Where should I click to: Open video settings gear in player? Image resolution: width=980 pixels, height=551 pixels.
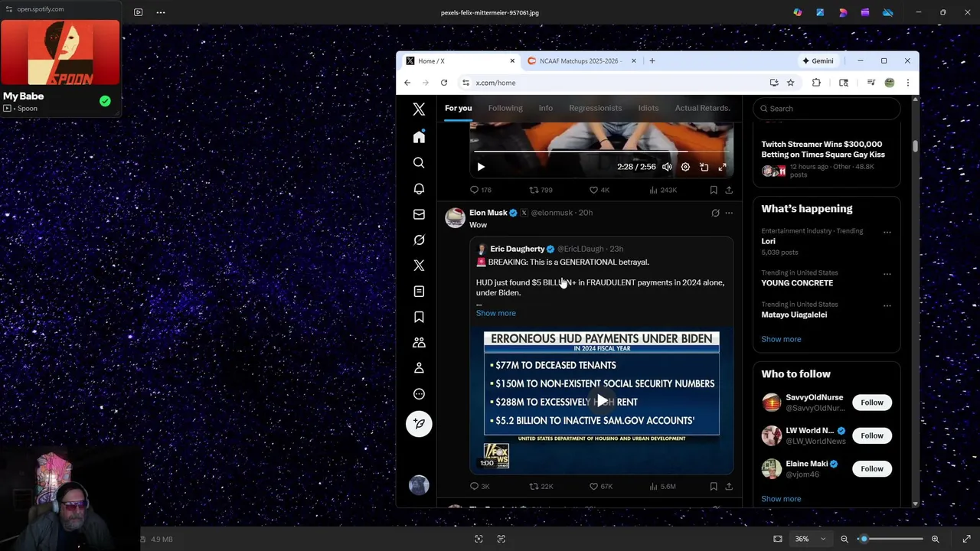pyautogui.click(x=685, y=167)
